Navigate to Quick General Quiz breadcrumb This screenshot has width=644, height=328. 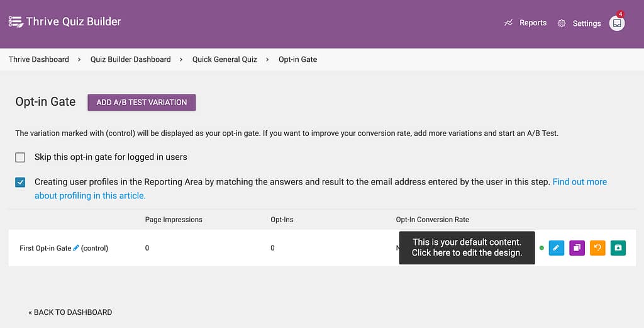[x=225, y=59]
